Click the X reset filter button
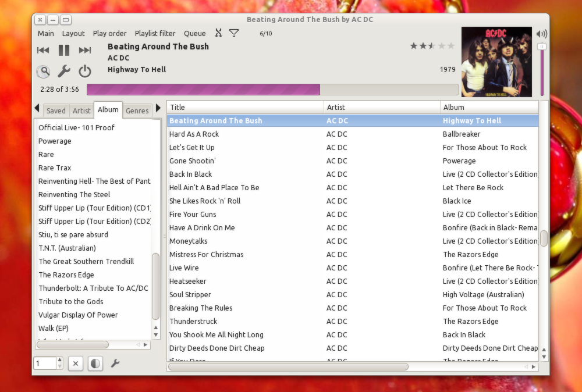This screenshot has width=582, height=392. tap(75, 364)
